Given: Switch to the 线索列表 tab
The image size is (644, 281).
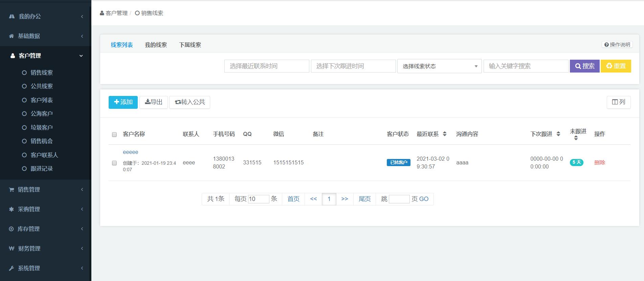Looking at the screenshot, I should coord(122,45).
